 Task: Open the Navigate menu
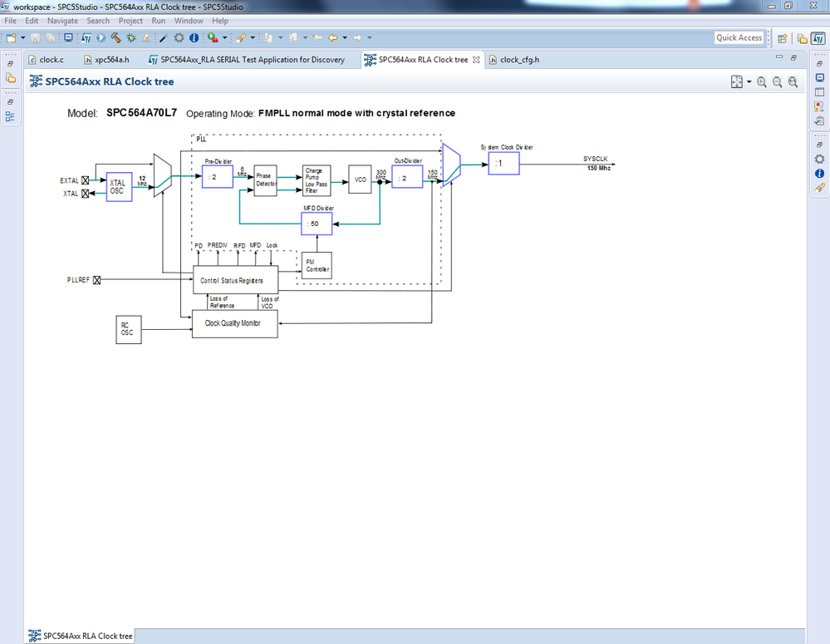click(x=62, y=21)
